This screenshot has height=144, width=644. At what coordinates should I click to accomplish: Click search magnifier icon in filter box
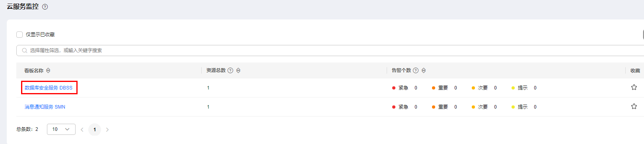pos(25,51)
